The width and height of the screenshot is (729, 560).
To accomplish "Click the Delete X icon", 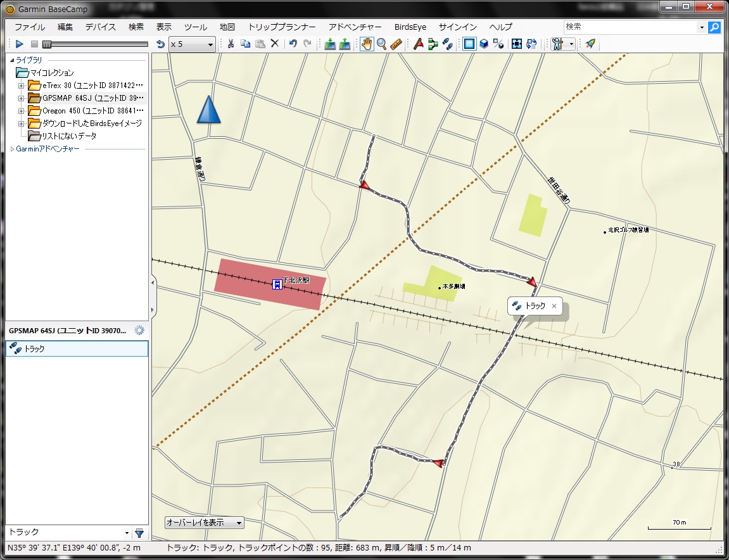I will point(275,44).
